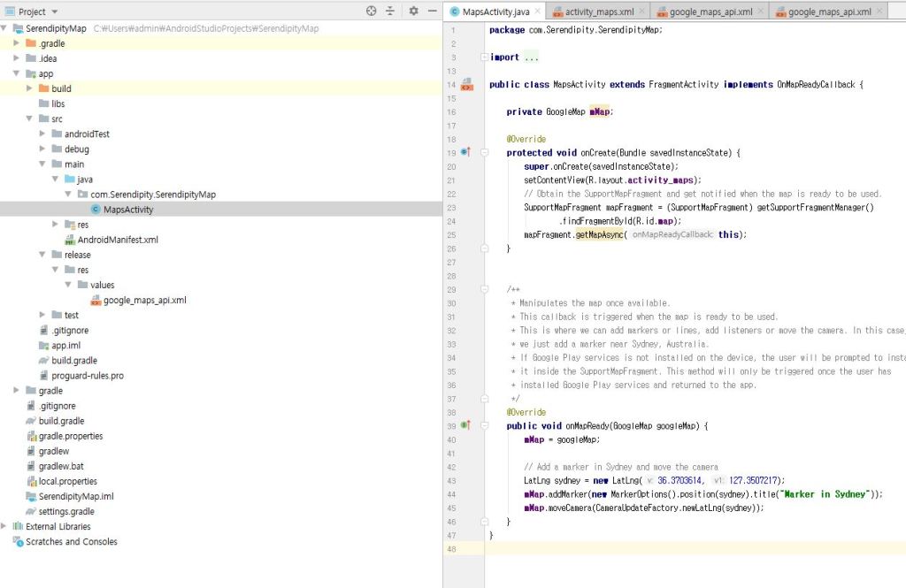Hide the Project panel with minimize icon
The image size is (906, 588).
point(431,11)
